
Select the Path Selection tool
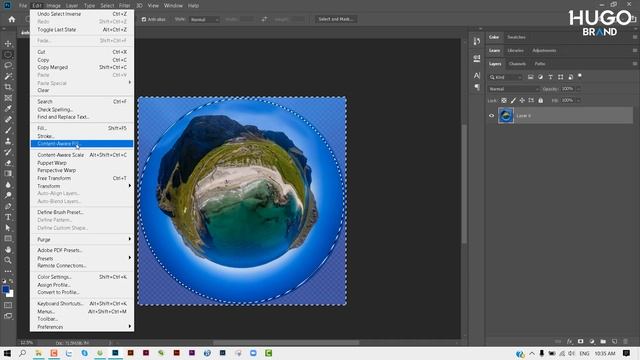click(x=8, y=228)
